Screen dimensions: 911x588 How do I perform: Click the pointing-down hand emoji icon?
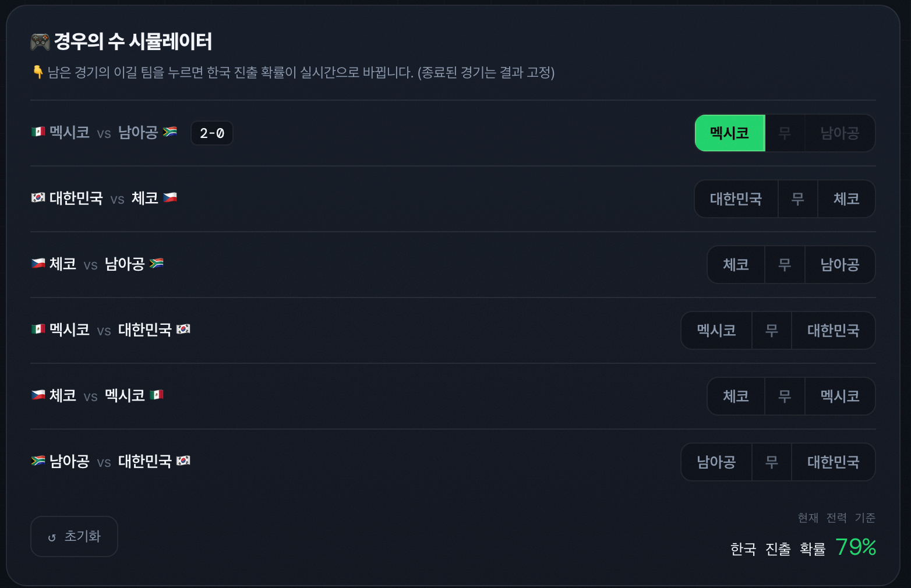(38, 72)
